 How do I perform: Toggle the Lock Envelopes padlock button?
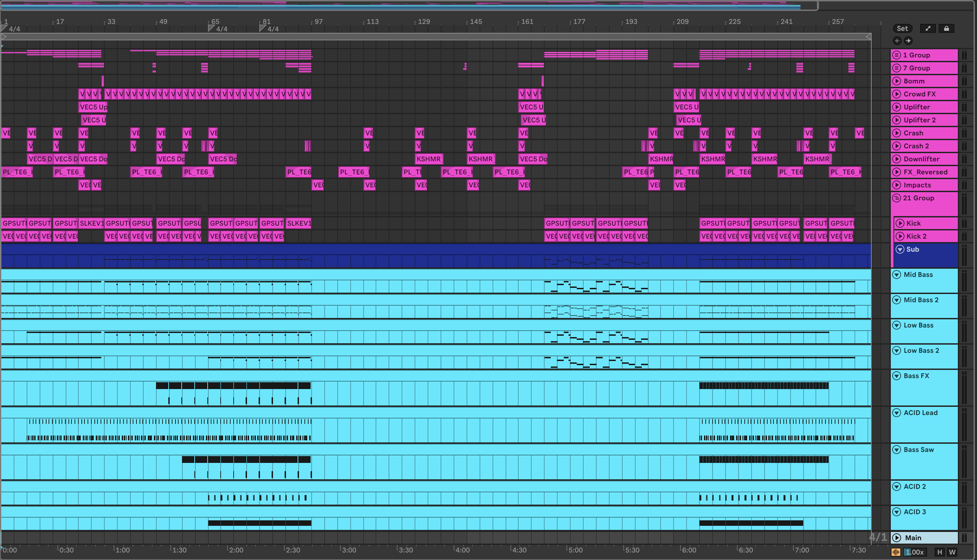(946, 28)
